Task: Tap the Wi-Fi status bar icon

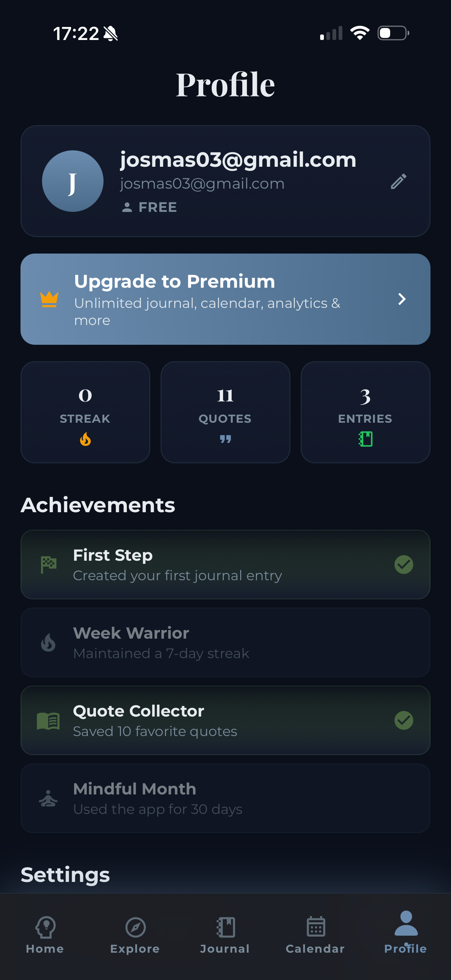Action: tap(360, 33)
